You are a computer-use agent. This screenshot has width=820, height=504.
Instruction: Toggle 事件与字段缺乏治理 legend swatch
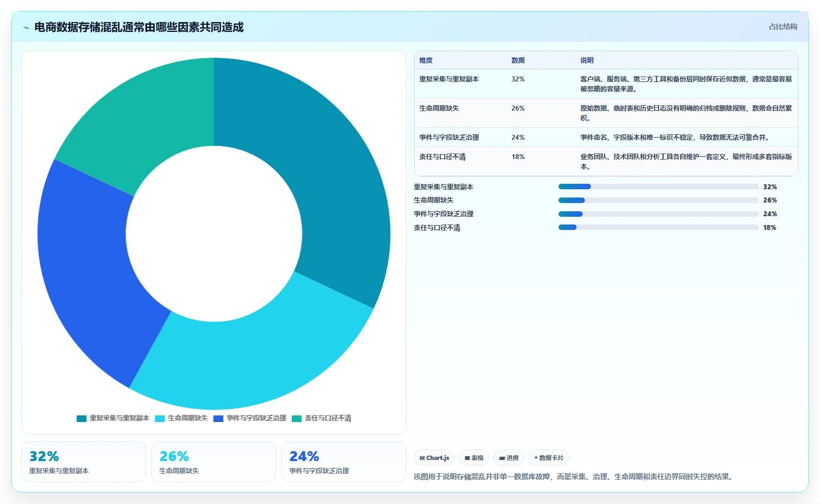point(218,419)
